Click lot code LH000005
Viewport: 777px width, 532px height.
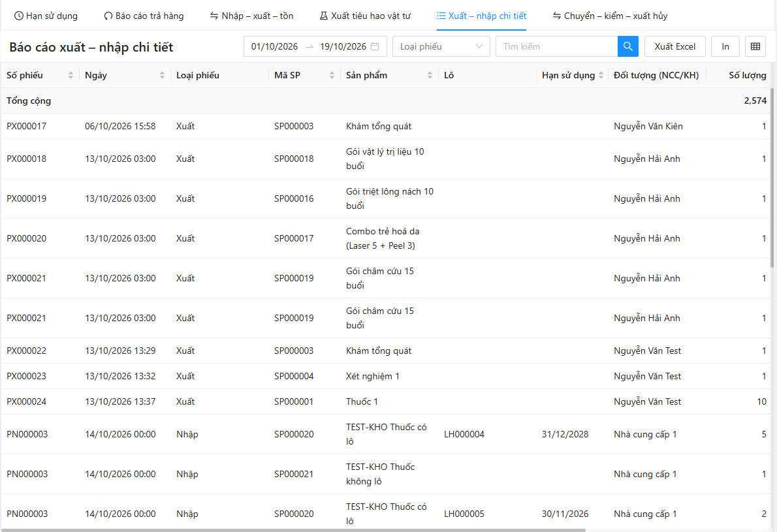464,514
